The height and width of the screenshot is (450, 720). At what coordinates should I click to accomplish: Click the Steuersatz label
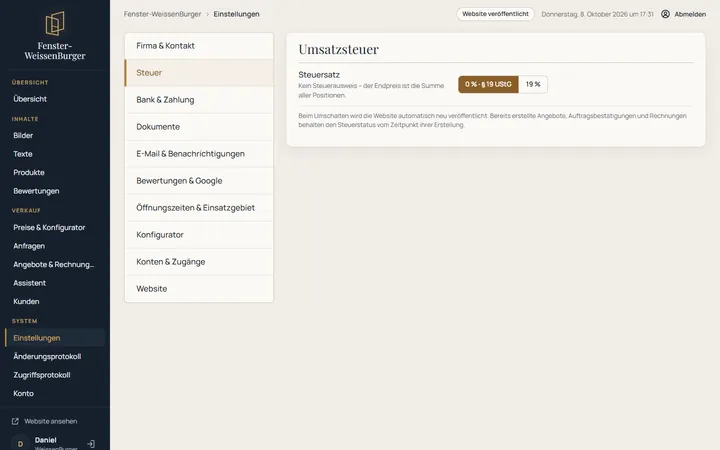pyautogui.click(x=319, y=75)
